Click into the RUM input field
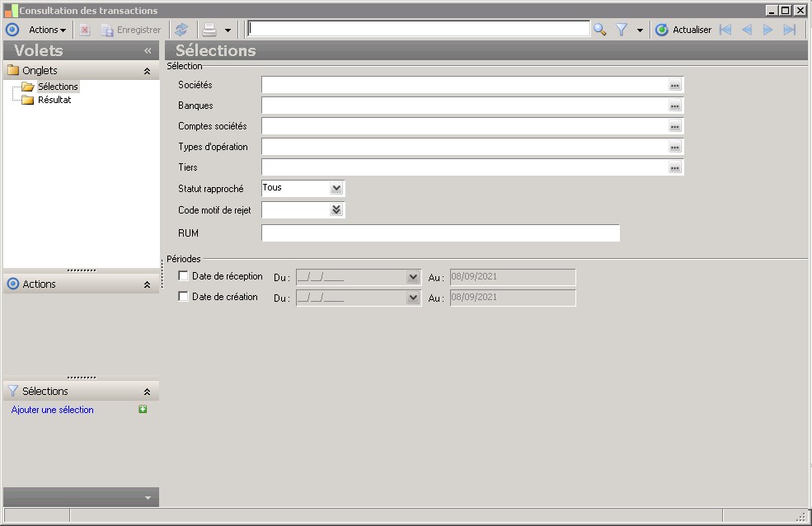Image resolution: width=812 pixels, height=526 pixels. tap(439, 233)
